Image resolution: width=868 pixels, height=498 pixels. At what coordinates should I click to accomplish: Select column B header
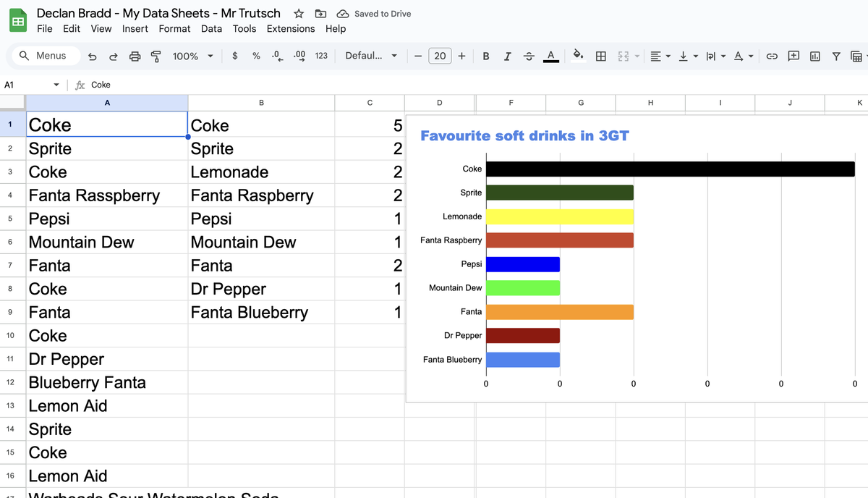(x=261, y=103)
